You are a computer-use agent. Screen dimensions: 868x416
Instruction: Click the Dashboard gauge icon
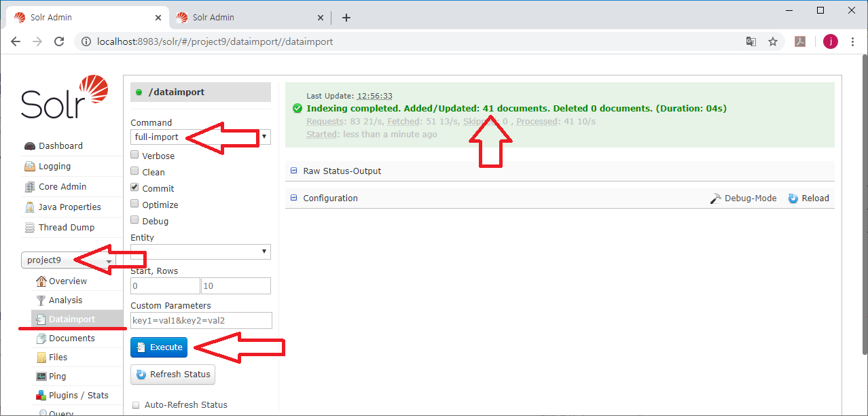[x=29, y=145]
